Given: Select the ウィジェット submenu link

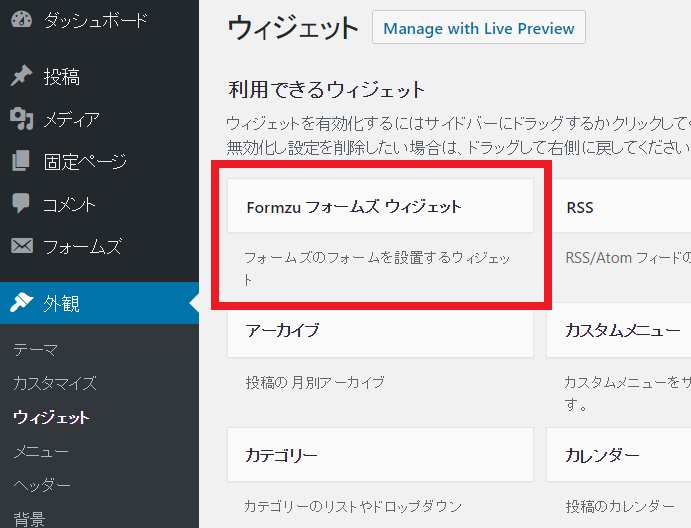Looking at the screenshot, I should pos(51,417).
